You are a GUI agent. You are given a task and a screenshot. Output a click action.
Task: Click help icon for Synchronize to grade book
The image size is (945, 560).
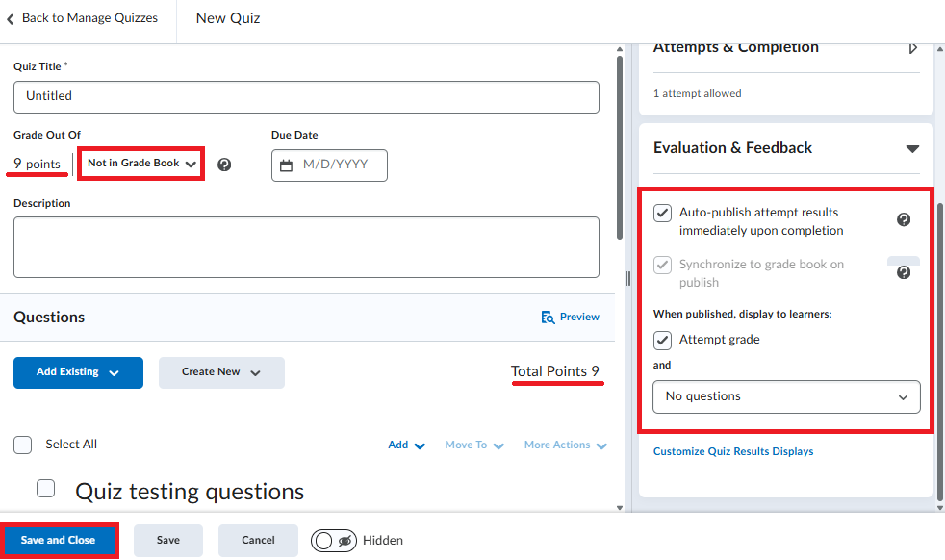tap(903, 272)
